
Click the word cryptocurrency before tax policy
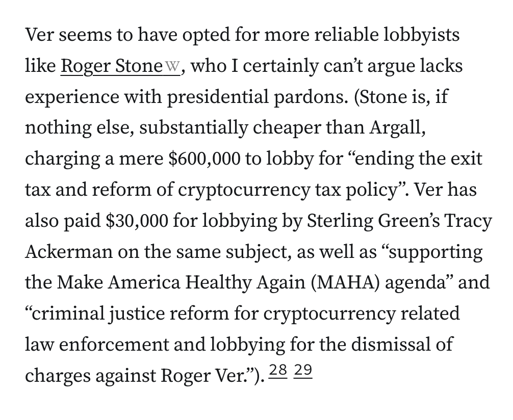point(243,190)
